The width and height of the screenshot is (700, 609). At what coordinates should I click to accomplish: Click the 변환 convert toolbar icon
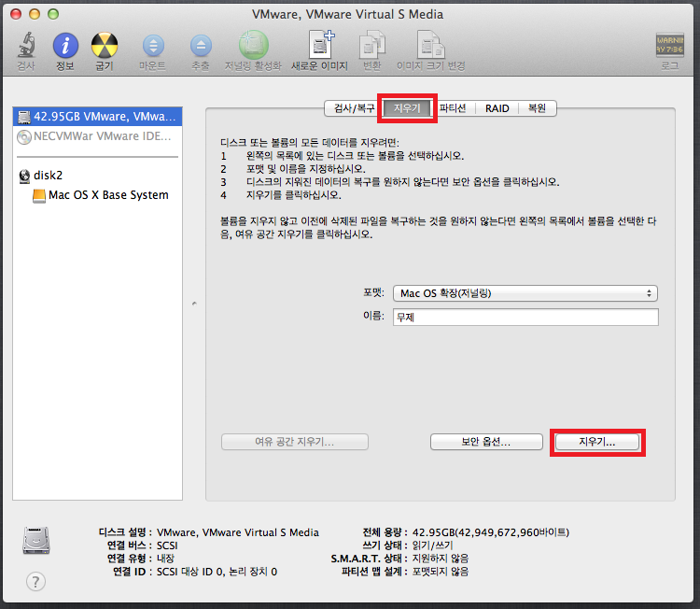tap(372, 45)
